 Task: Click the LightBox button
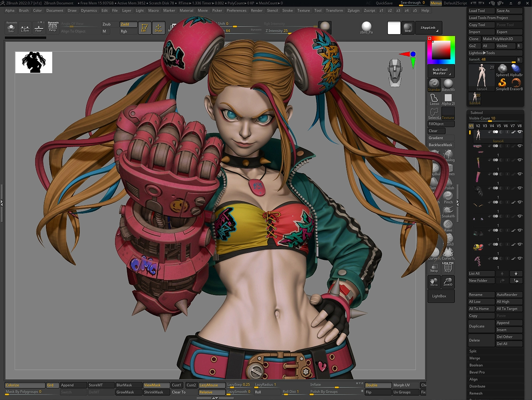[x=441, y=296]
